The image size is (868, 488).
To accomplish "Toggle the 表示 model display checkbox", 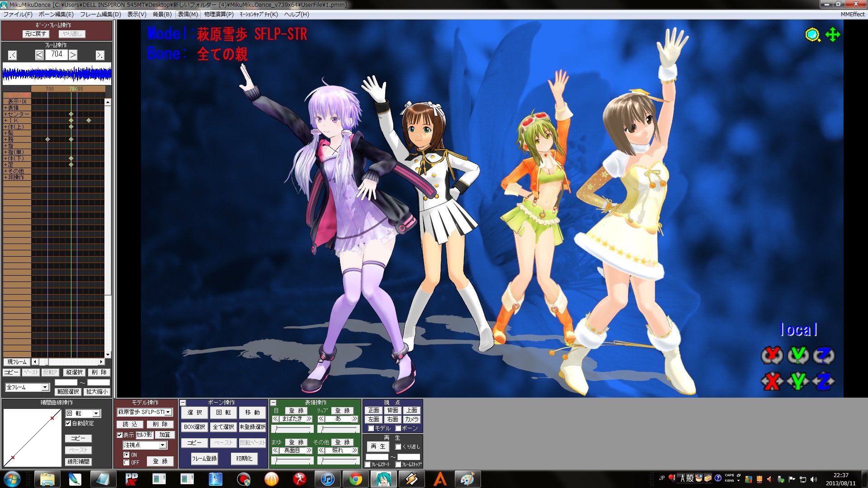I will [120, 435].
